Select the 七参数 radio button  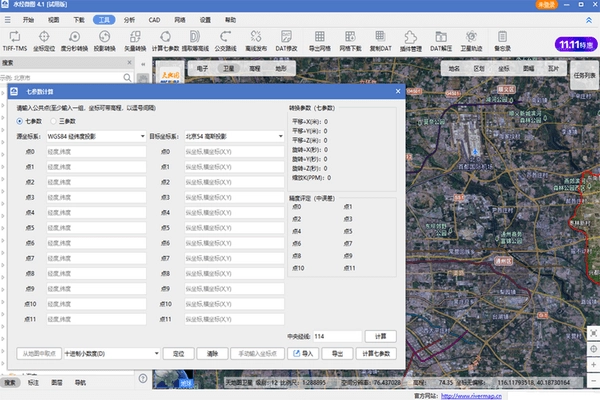[19, 120]
